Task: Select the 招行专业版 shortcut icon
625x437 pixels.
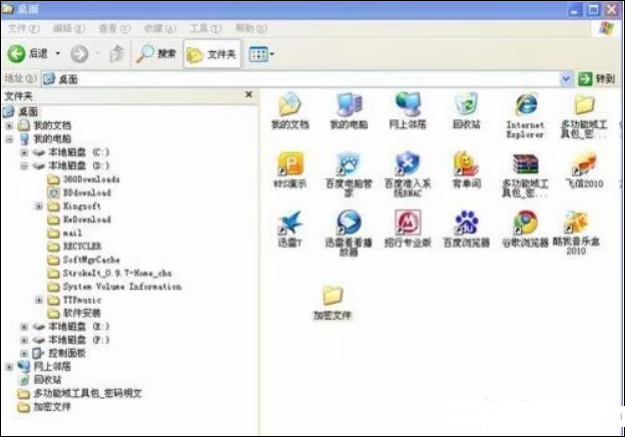Action: tap(407, 224)
